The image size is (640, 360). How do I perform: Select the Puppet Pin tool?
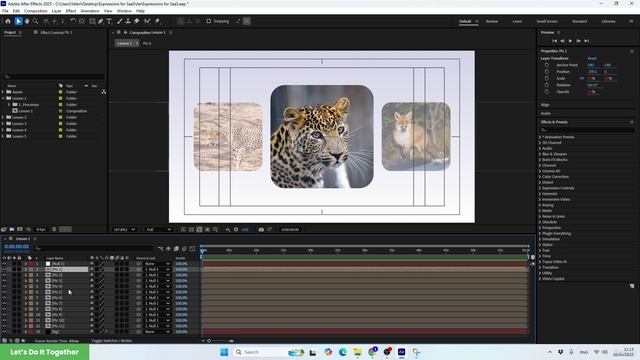coord(157,21)
